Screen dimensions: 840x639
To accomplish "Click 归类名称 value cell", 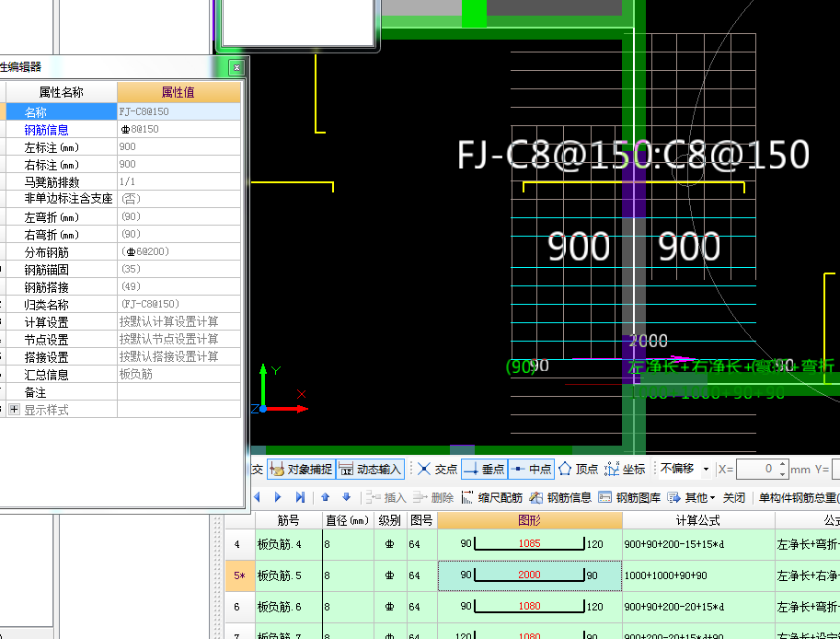I will [178, 304].
